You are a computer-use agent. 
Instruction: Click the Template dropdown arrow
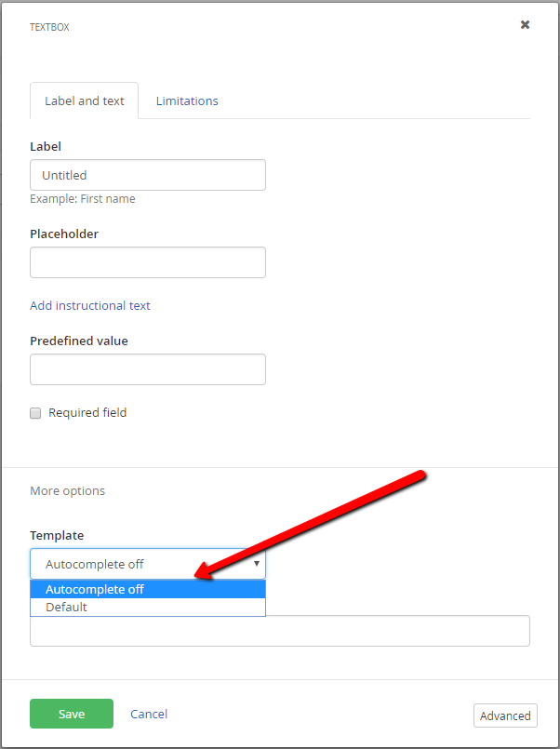[x=257, y=564]
